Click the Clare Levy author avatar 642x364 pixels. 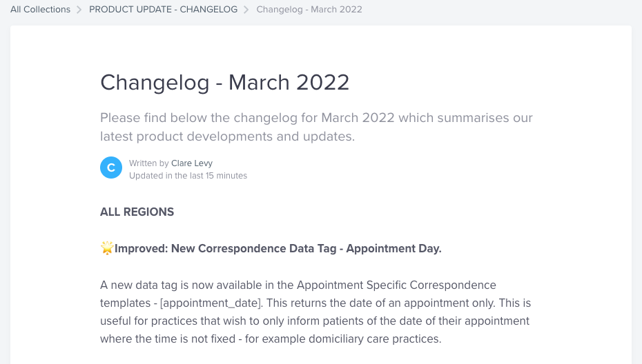coord(111,168)
